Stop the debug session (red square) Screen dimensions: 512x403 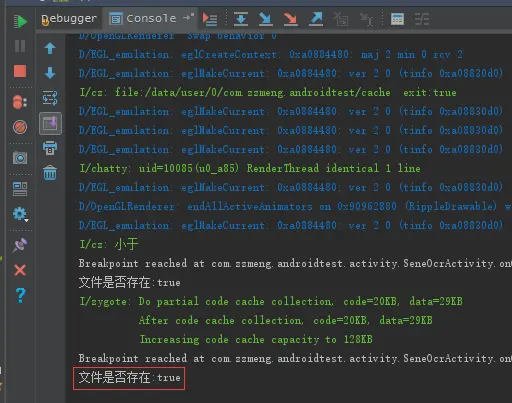[20, 71]
